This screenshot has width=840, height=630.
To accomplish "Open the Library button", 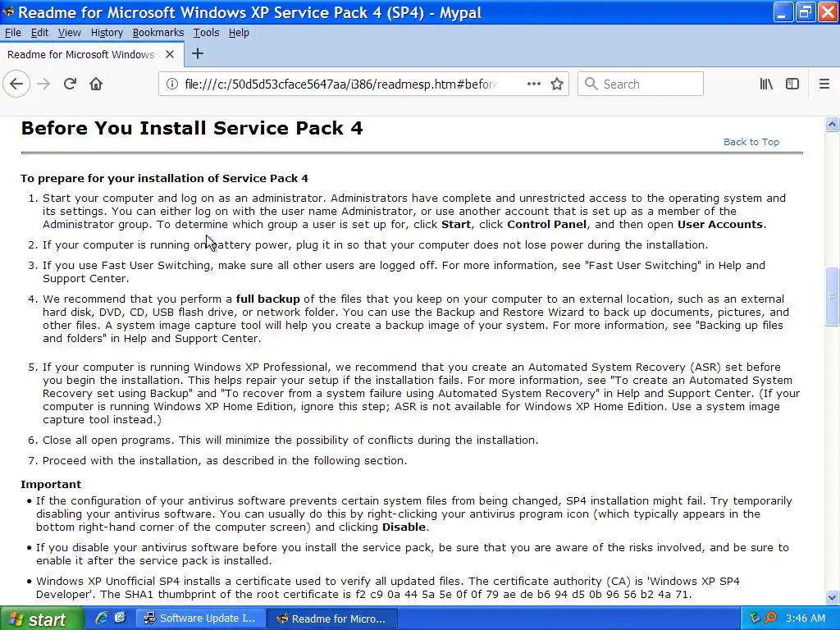I will coord(766,84).
